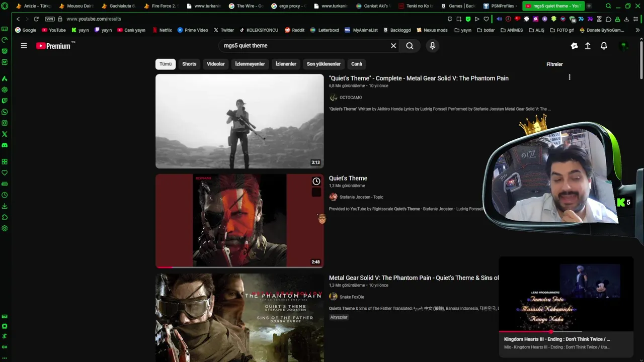Open ChatGPT in Opera sidebar
This screenshot has width=644, height=362.
tap(5, 89)
